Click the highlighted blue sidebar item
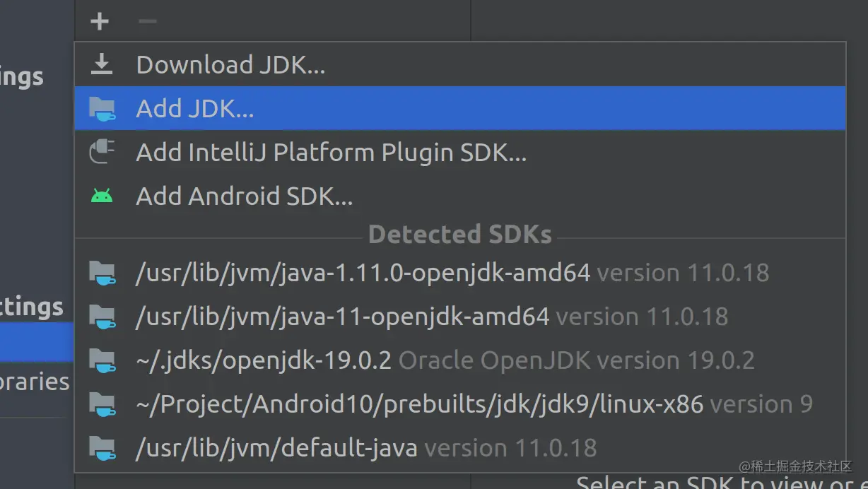The image size is (868, 489). coord(37,342)
